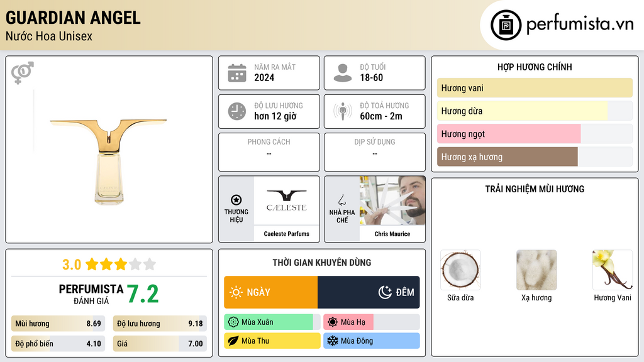The width and height of the screenshot is (644, 362).
Task: Click the star badge icon above Thương hiệu
Action: 236,200
